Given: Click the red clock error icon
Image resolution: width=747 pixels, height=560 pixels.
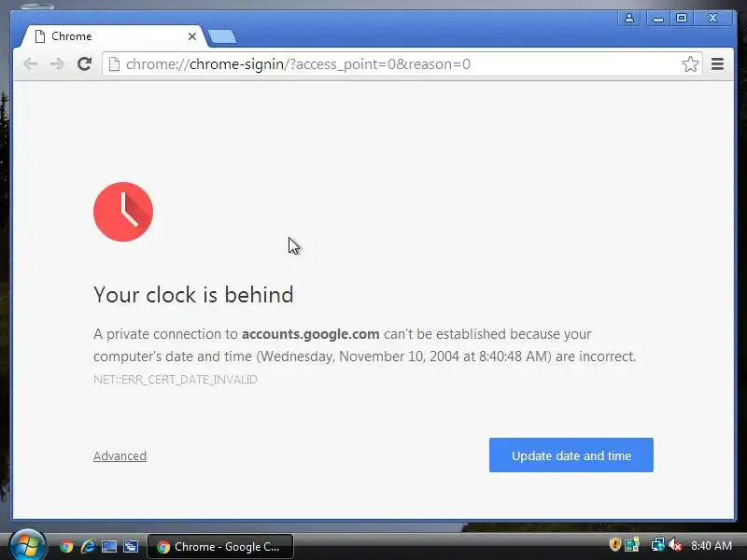Looking at the screenshot, I should 123,212.
